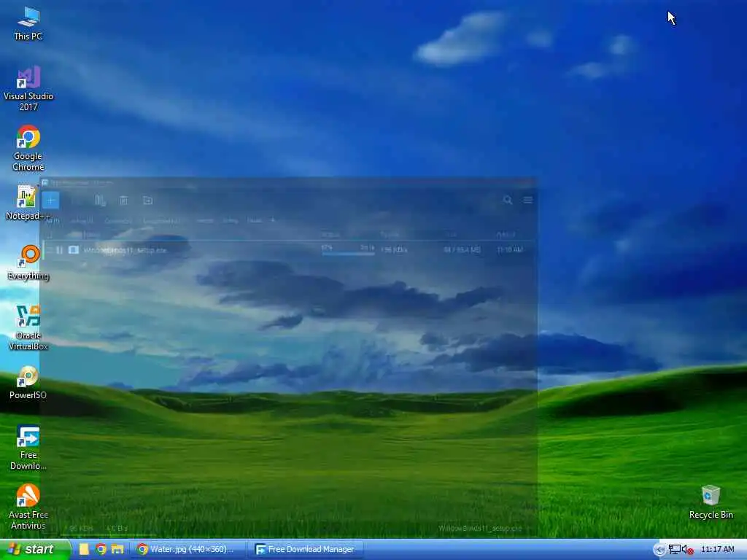Open the search magnifier in FDM

pyautogui.click(x=508, y=200)
